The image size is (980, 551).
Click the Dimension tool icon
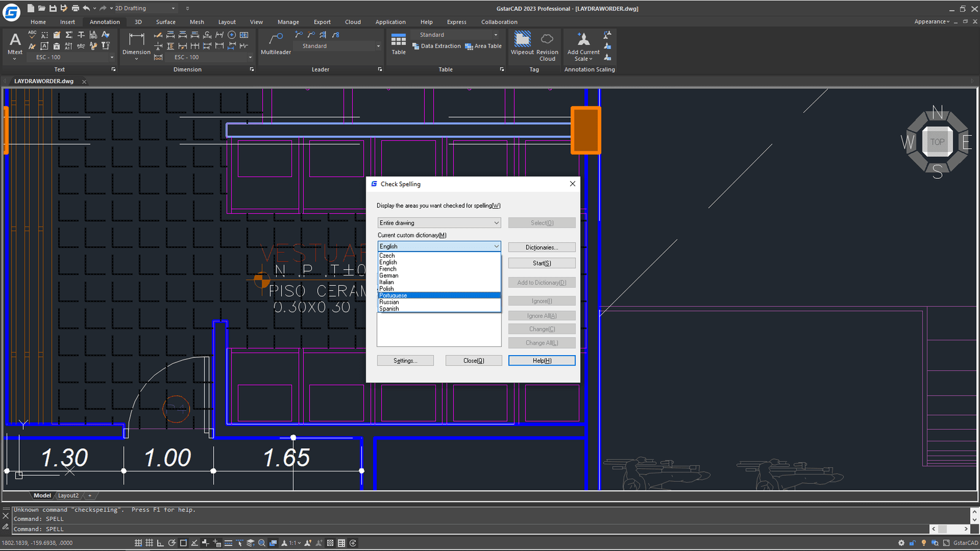click(137, 40)
